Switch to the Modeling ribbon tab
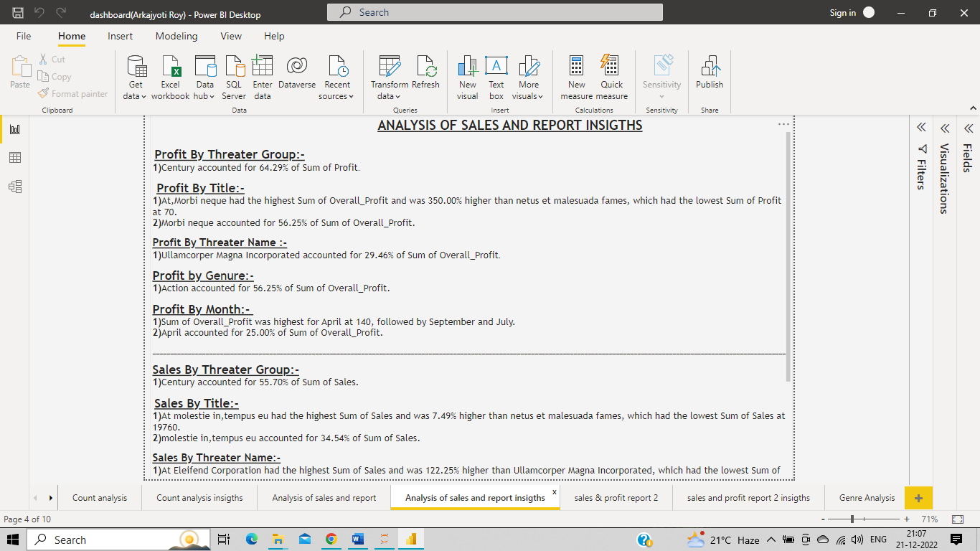980x551 pixels. (x=176, y=36)
